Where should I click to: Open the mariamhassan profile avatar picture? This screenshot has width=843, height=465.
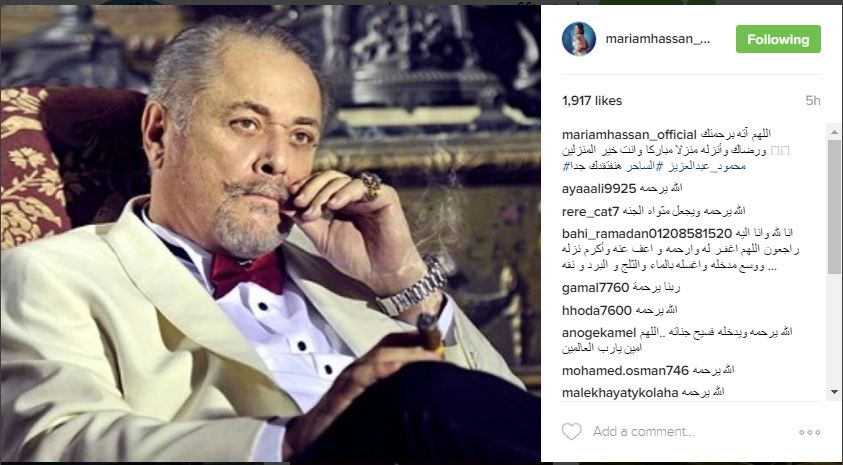579,39
